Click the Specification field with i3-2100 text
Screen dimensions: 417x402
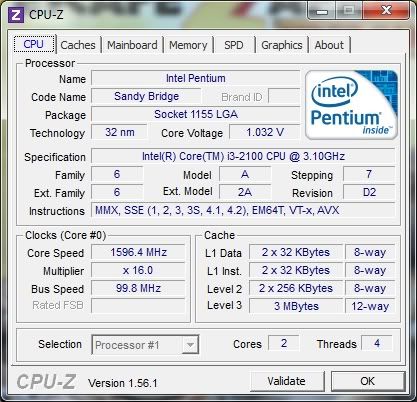pyautogui.click(x=243, y=156)
